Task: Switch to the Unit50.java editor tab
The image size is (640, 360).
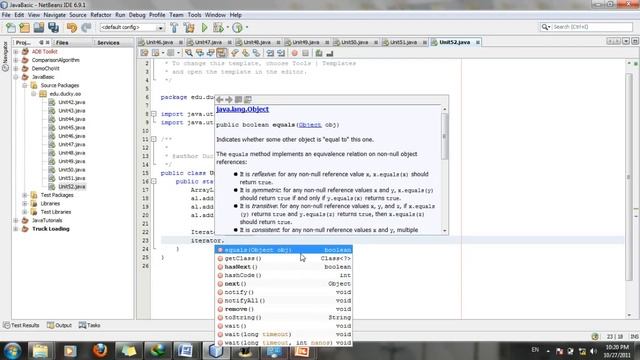Action: click(354, 42)
